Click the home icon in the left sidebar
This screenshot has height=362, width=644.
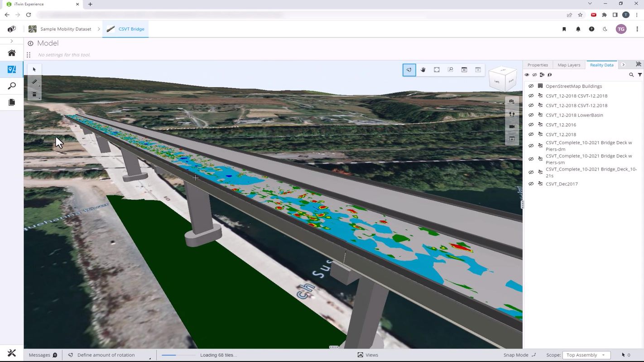[x=11, y=52]
